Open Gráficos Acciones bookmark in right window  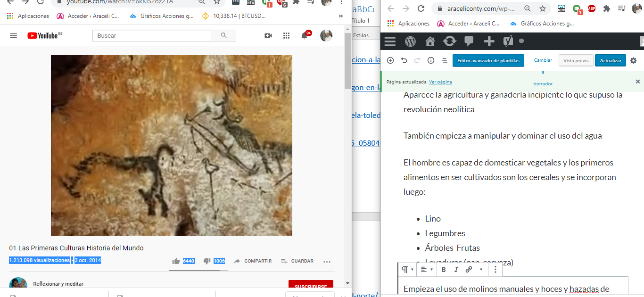[x=541, y=24]
